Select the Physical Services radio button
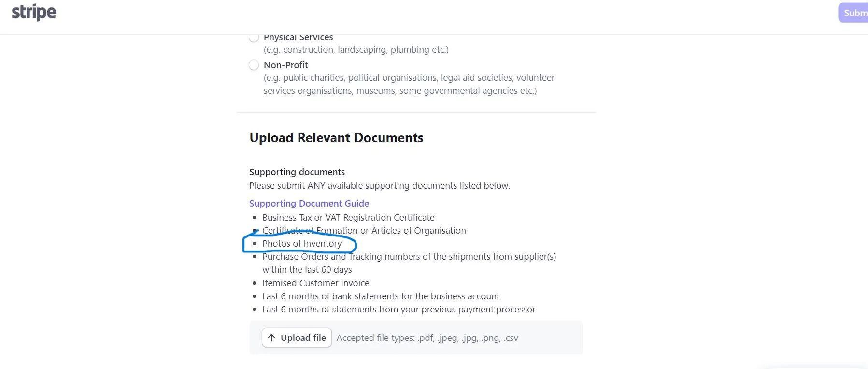This screenshot has height=369, width=868. 254,37
